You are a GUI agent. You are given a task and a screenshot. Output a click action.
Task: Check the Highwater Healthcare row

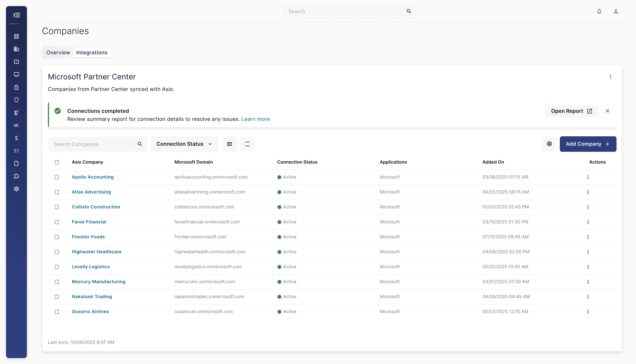(x=57, y=252)
